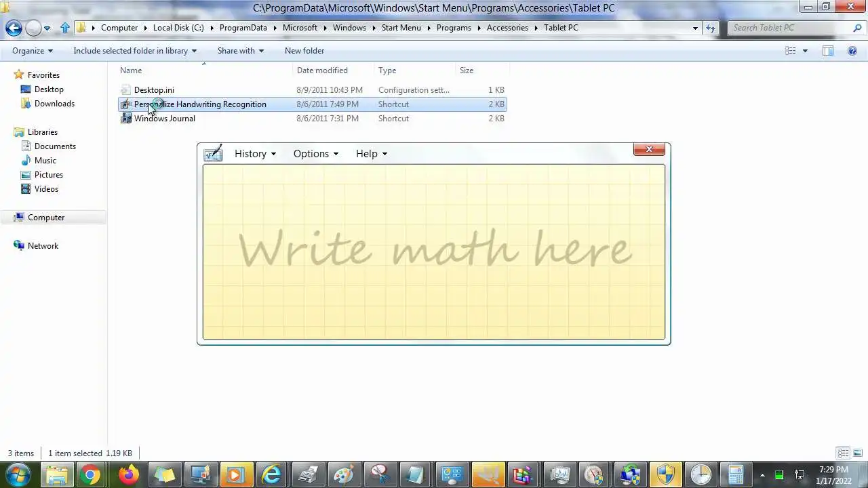The image size is (868, 488).
Task: Click the Local Disk (C:) breadcrumb
Action: [178, 28]
